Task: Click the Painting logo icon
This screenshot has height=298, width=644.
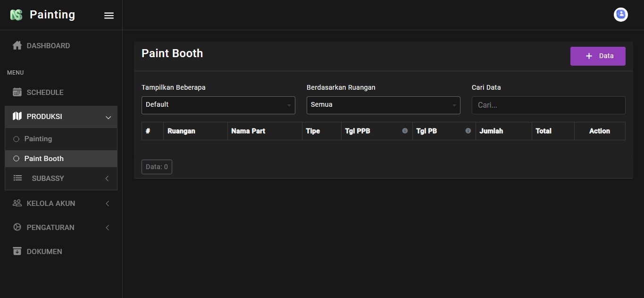Action: [x=17, y=15]
